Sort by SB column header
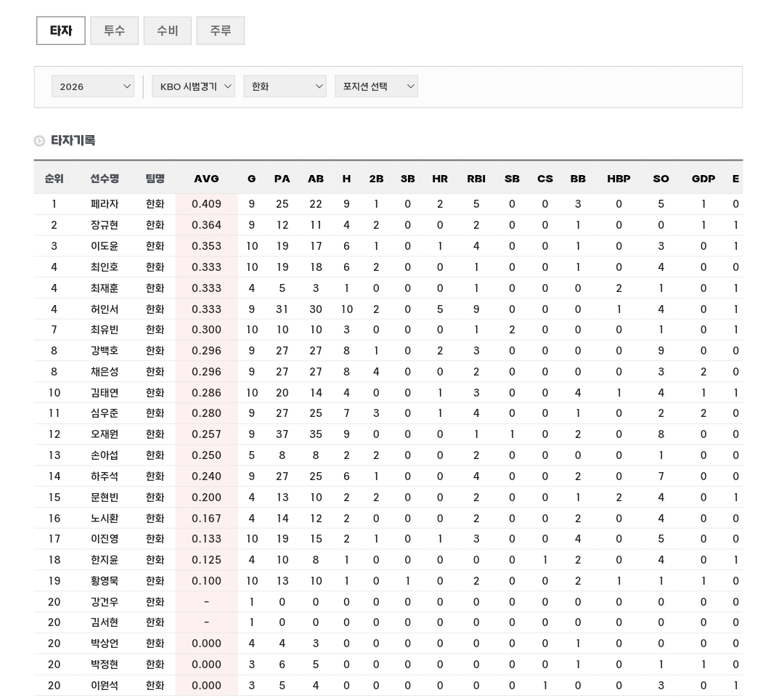 (x=512, y=179)
